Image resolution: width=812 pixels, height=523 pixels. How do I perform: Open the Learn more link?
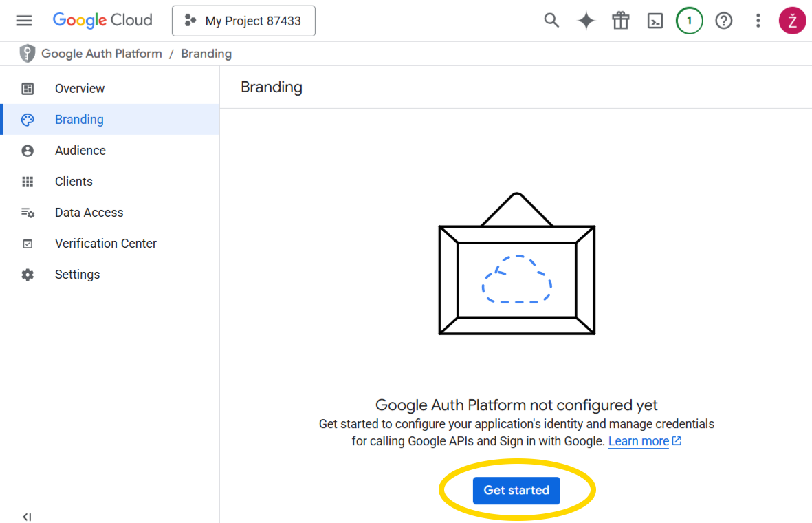639,440
